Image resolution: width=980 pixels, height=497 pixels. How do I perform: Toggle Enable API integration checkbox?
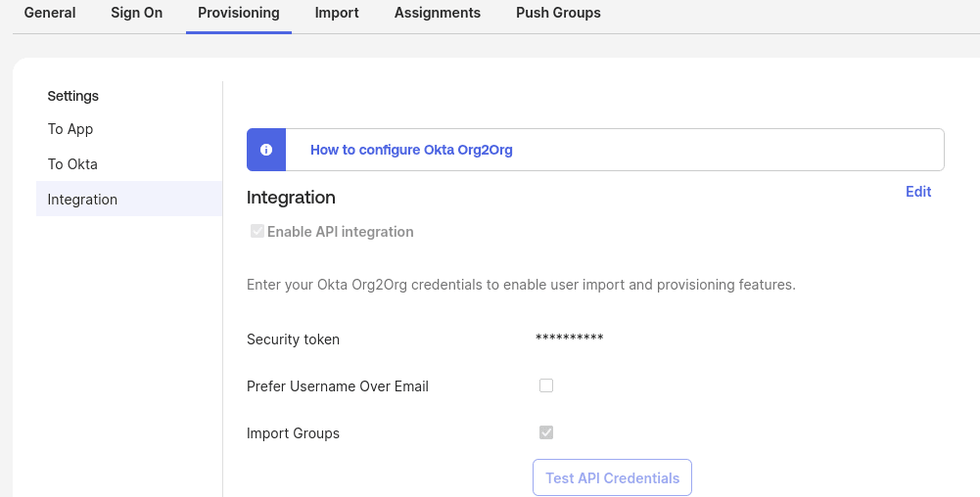click(x=257, y=231)
